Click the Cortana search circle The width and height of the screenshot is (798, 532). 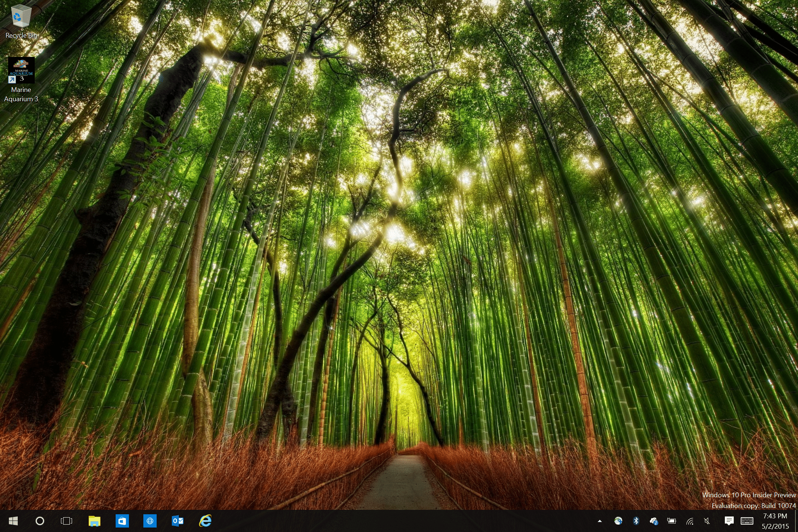[40, 521]
